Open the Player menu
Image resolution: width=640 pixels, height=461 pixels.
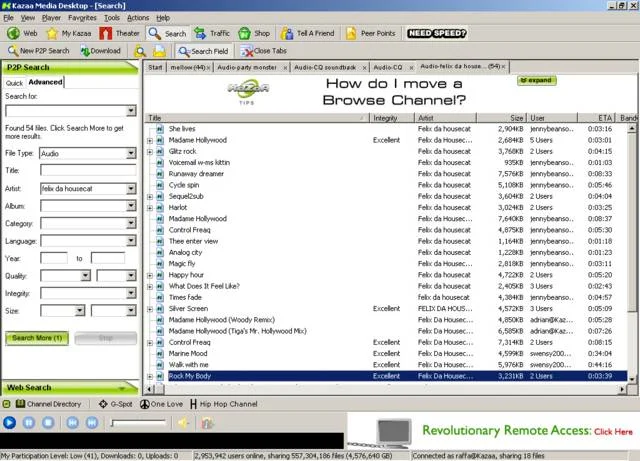tap(51, 18)
